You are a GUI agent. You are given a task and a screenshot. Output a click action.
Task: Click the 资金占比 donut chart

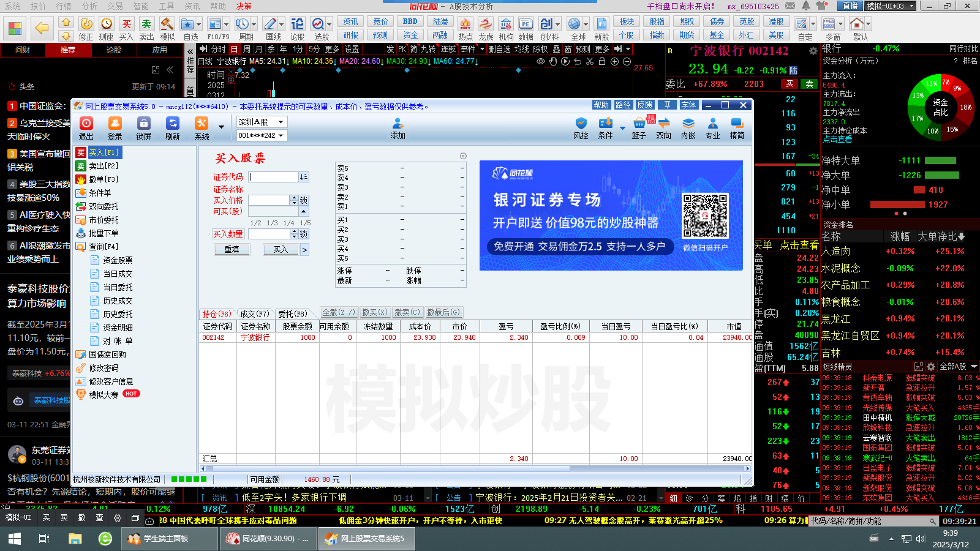click(x=940, y=107)
